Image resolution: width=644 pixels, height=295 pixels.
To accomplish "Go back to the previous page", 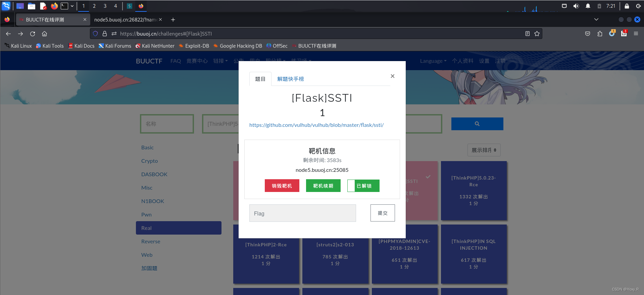I will coord(8,34).
